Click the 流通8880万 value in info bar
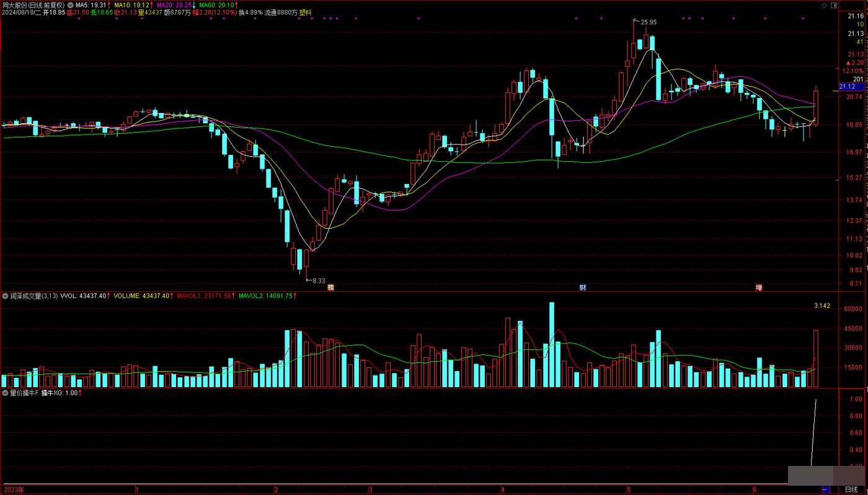The image size is (868, 495). 281,12
